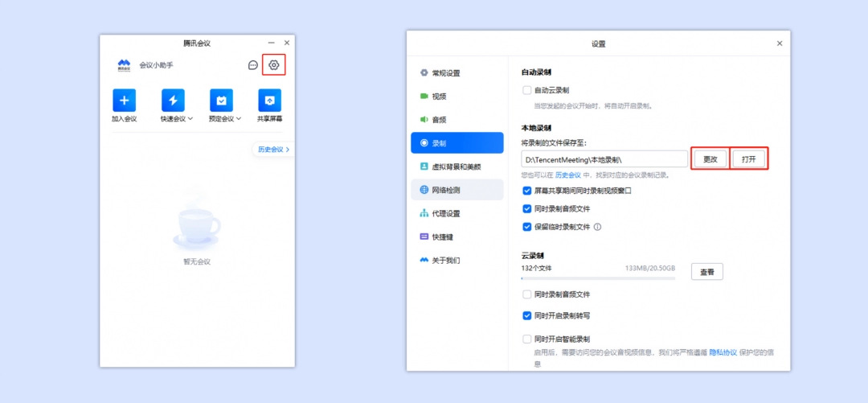Open 历史会议 history link
The image size is (868, 403).
coord(273,149)
